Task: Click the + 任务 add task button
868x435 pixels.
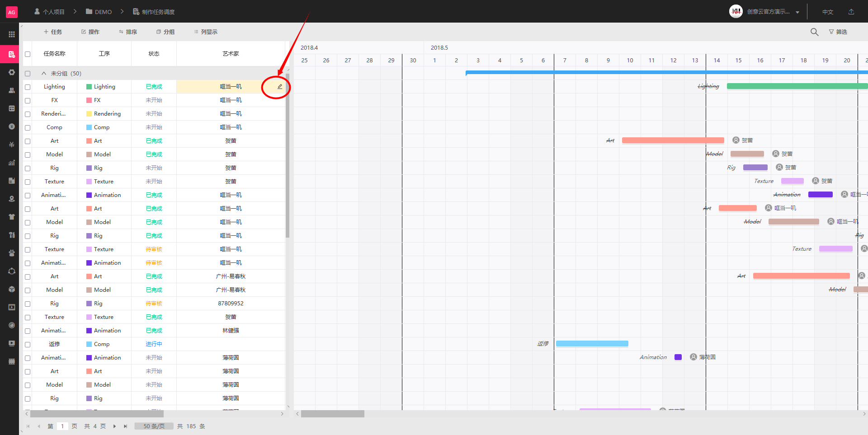Action: click(x=53, y=32)
